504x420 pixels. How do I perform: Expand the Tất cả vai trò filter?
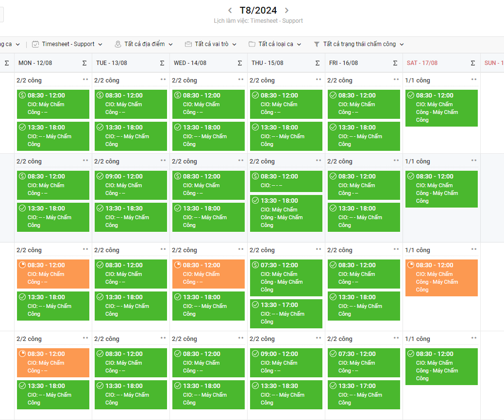[211, 44]
